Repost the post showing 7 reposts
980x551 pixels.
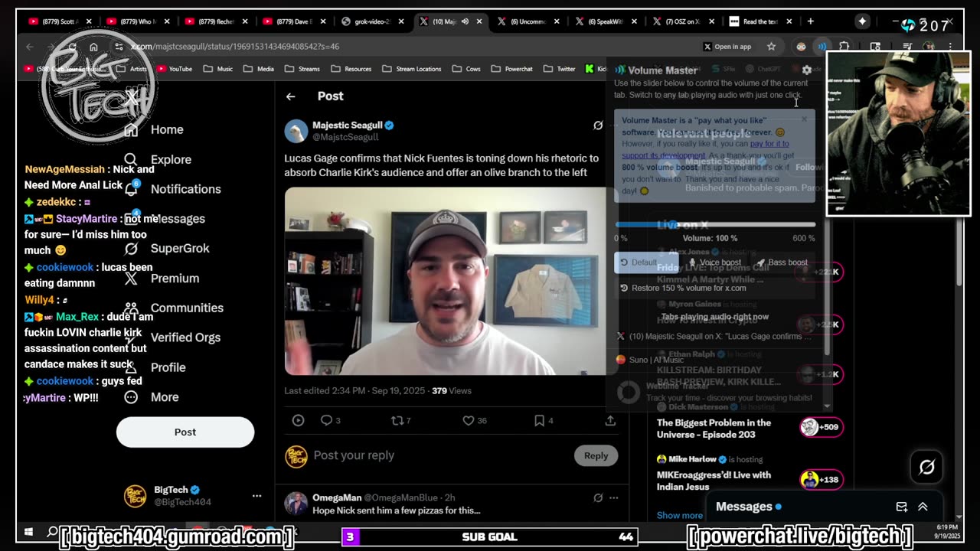[401, 420]
